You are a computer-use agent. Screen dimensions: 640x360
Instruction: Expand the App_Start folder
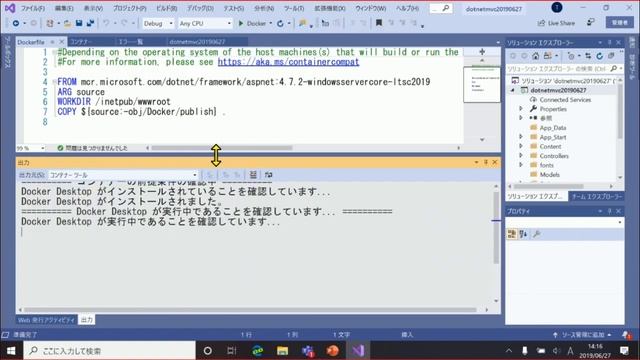click(x=521, y=137)
